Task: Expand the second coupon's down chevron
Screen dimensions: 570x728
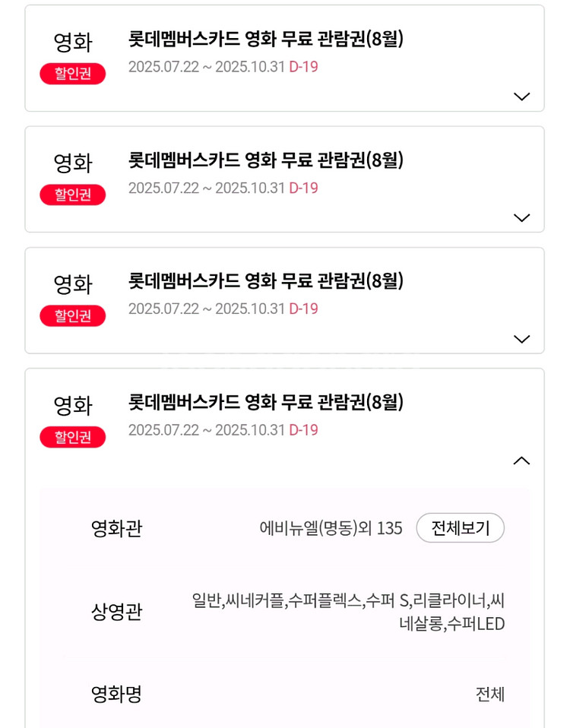Action: point(521,218)
